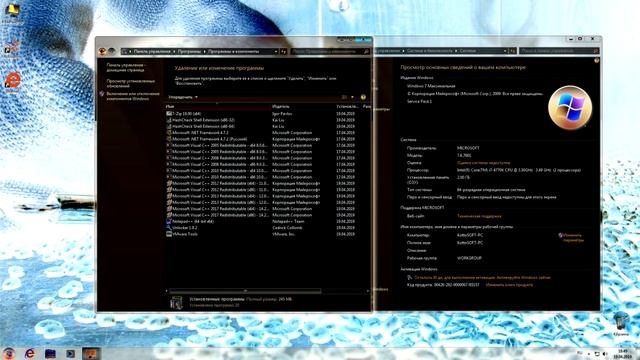The height and width of the screenshot is (360, 640).
Task: Refresh the Programs and Features address bar
Action: pos(284,52)
